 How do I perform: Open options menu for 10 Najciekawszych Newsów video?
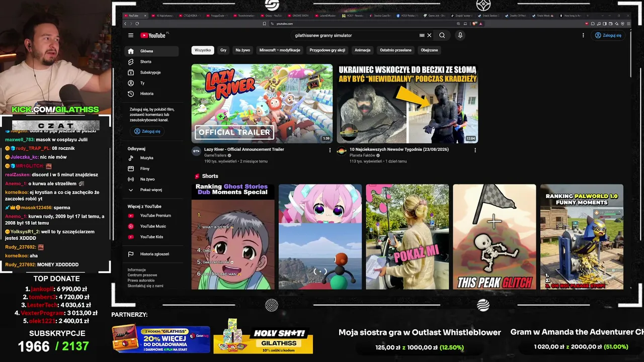point(475,150)
